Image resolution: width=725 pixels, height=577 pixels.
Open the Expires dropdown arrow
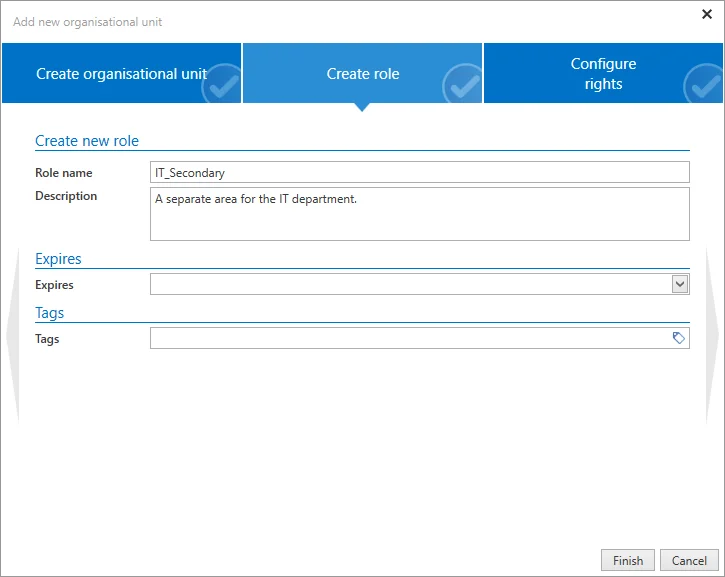click(680, 284)
